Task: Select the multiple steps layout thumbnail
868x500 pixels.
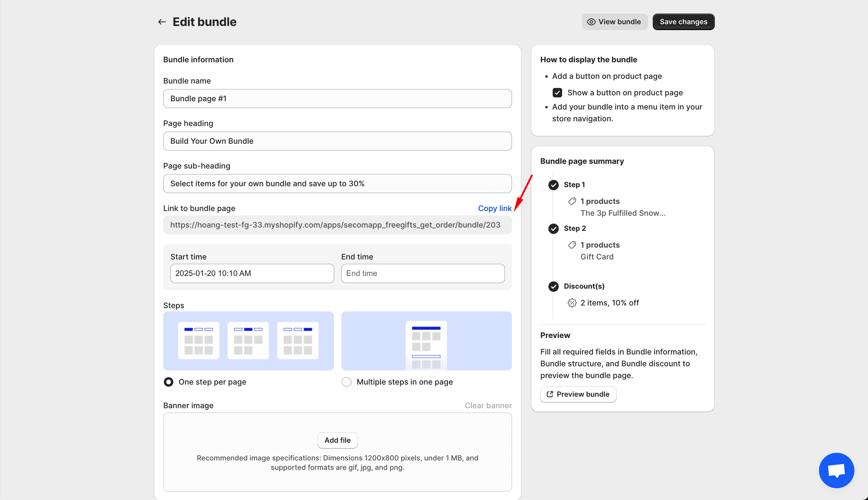Action: (x=426, y=341)
